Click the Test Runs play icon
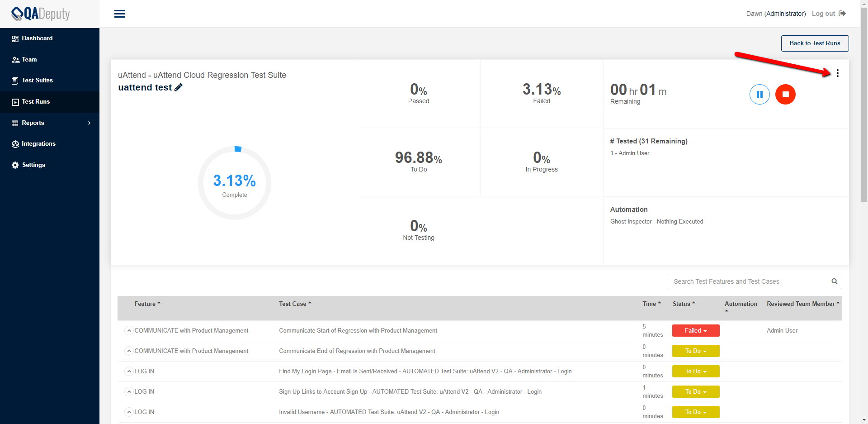868x424 pixels. (x=15, y=102)
